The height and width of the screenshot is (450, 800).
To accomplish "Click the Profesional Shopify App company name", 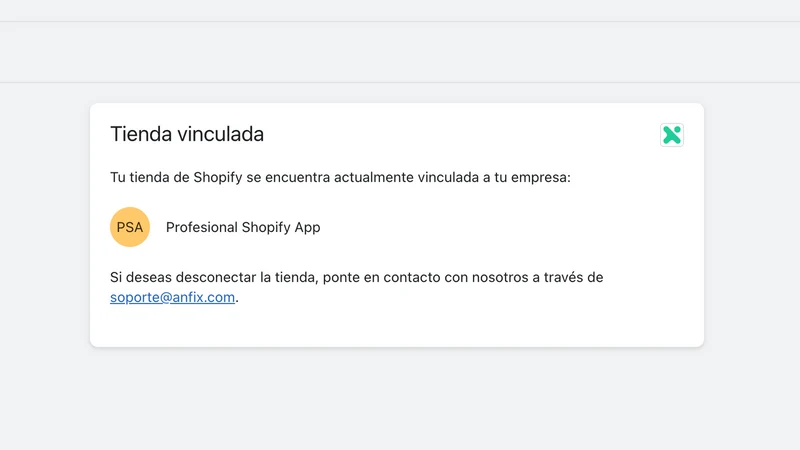I will 243,227.
